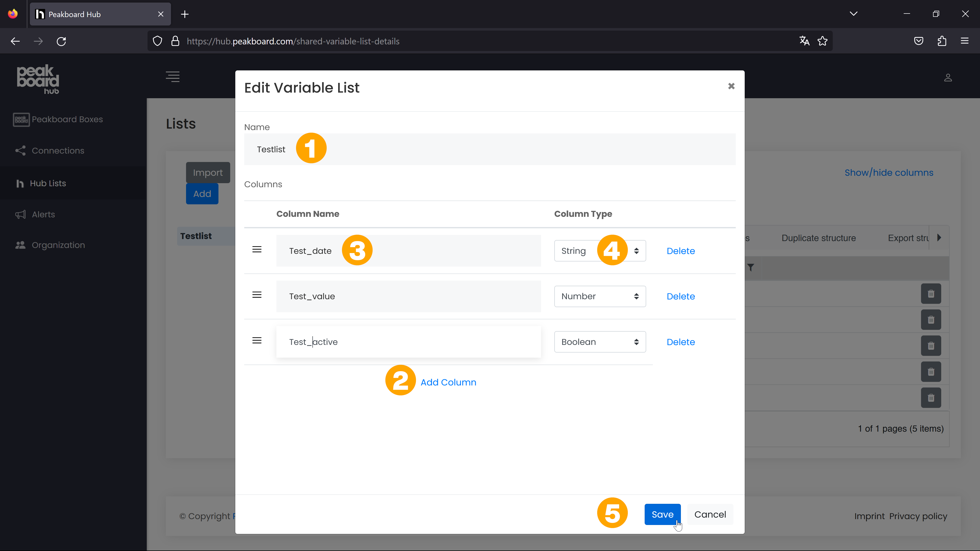Click the Peakboard hub logo
The height and width of the screenshot is (551, 980).
(x=38, y=79)
